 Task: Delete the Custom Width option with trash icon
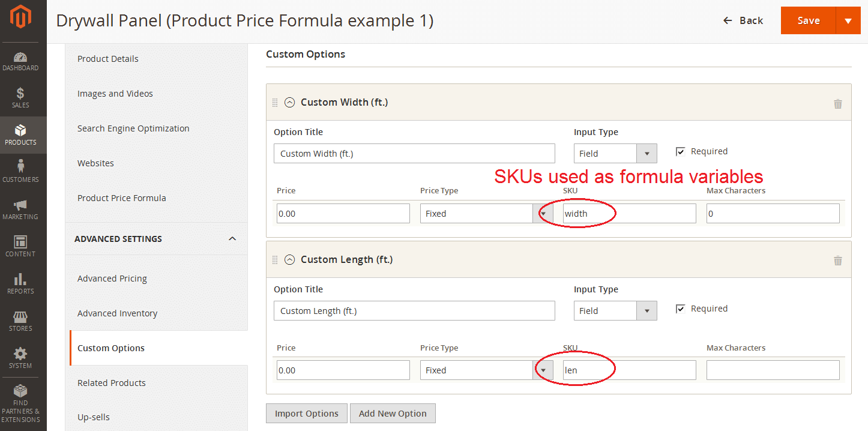[x=837, y=104]
